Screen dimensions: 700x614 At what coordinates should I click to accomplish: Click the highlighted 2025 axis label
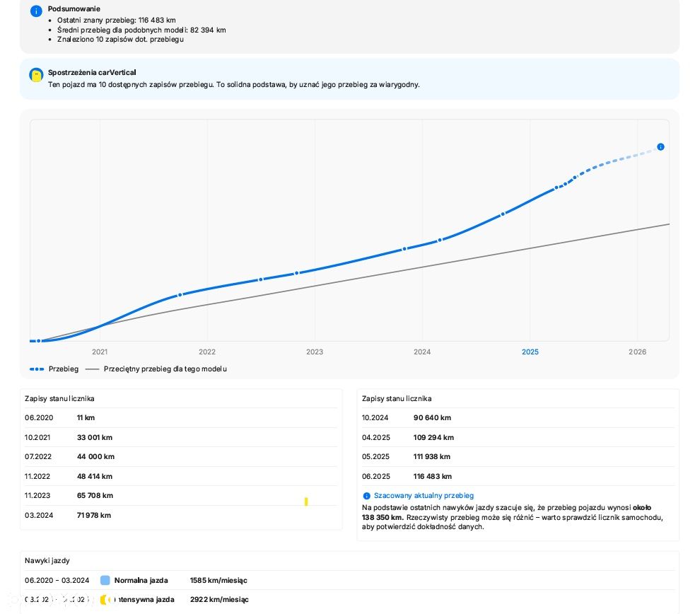[530, 352]
